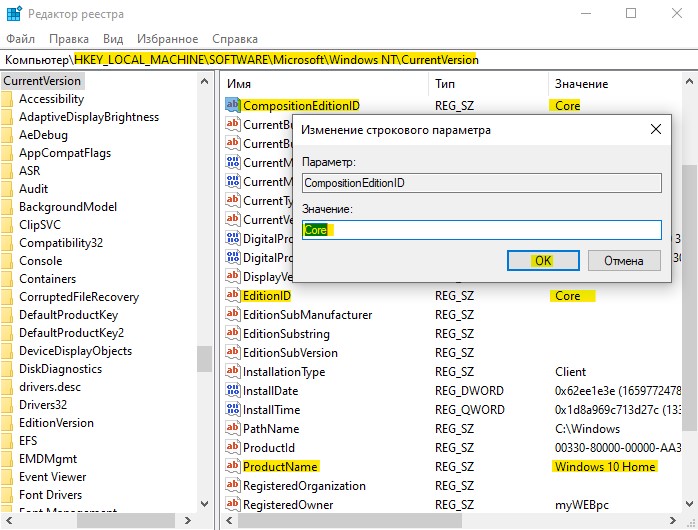Screen dimensions: 698x530
Task: Select the AdaptiveDisplayBrightness key
Action: coord(89,117)
